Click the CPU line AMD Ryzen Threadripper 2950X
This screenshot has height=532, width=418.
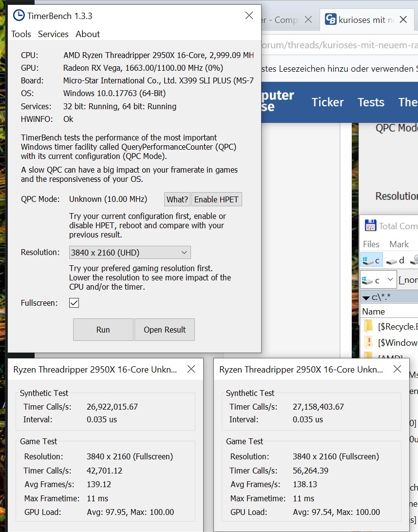pos(158,55)
